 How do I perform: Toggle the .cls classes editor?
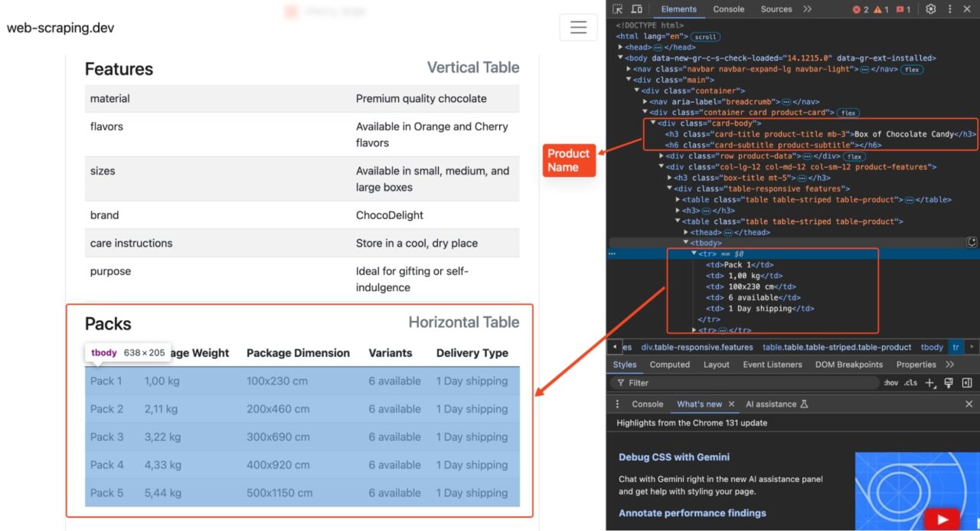[x=910, y=382]
